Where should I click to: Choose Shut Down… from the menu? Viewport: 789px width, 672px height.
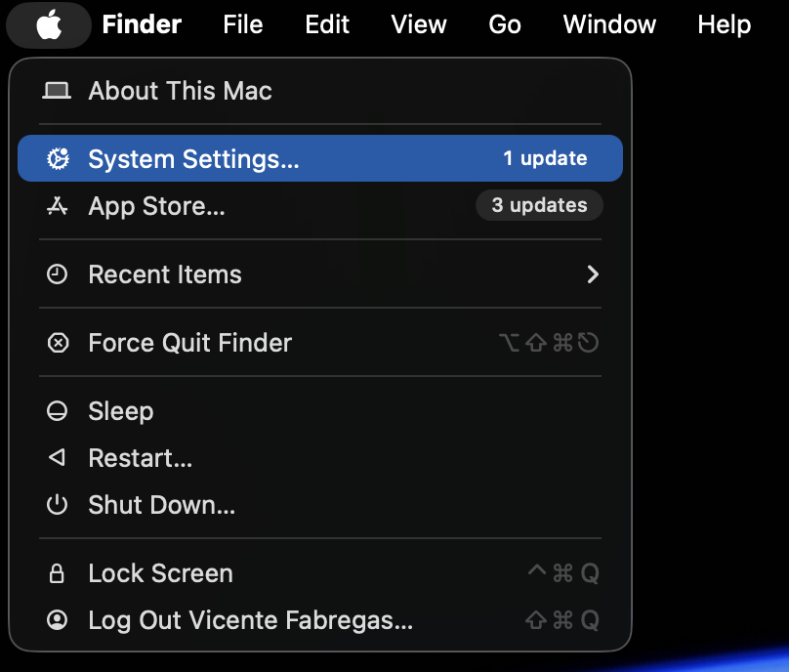(320, 505)
